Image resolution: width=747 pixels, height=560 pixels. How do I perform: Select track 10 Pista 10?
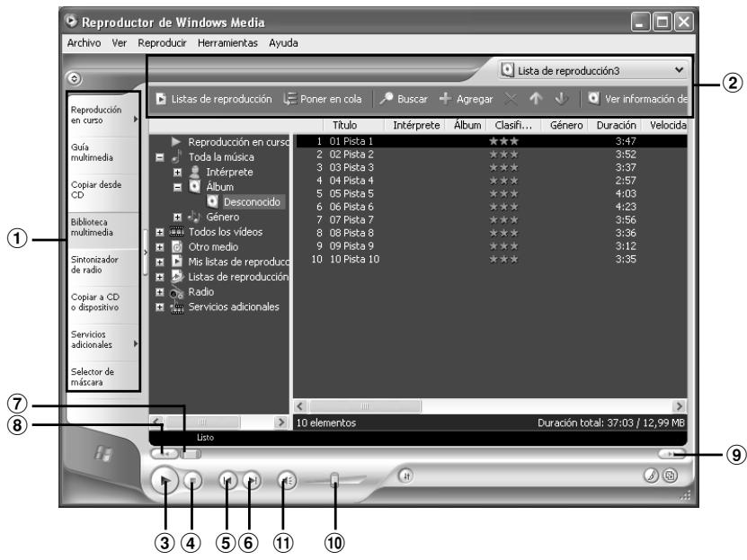click(492, 260)
